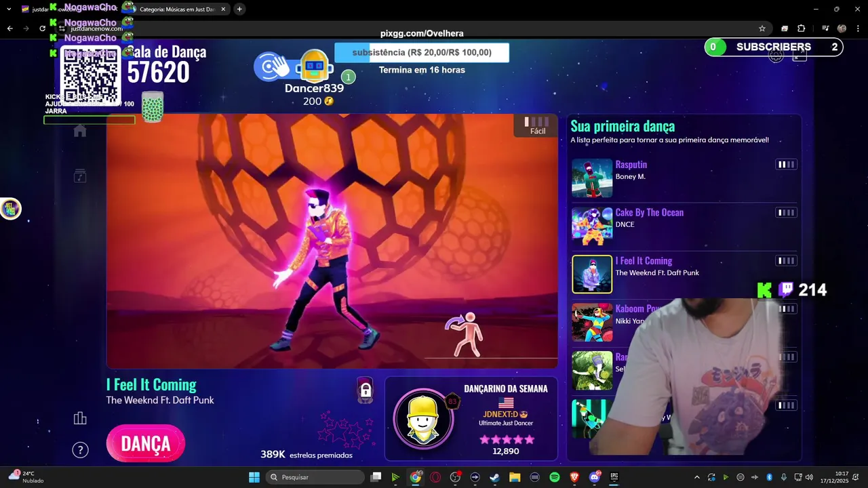Open the Chrome three-dot menu
Image resolution: width=868 pixels, height=488 pixels.
point(859,28)
